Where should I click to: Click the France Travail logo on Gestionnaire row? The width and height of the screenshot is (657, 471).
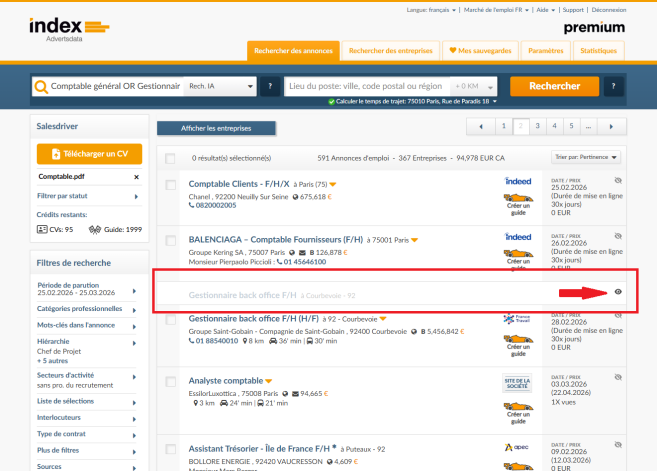point(517,319)
